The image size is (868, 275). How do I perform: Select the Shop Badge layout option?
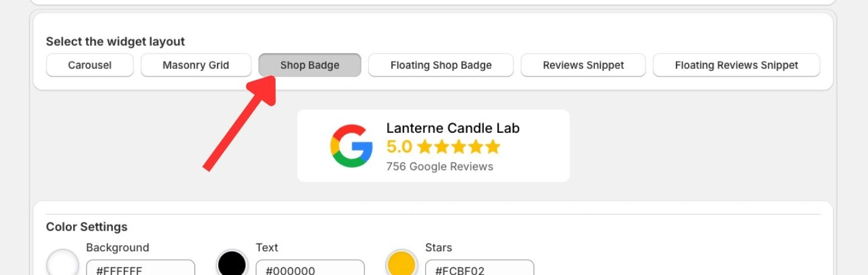[x=310, y=65]
